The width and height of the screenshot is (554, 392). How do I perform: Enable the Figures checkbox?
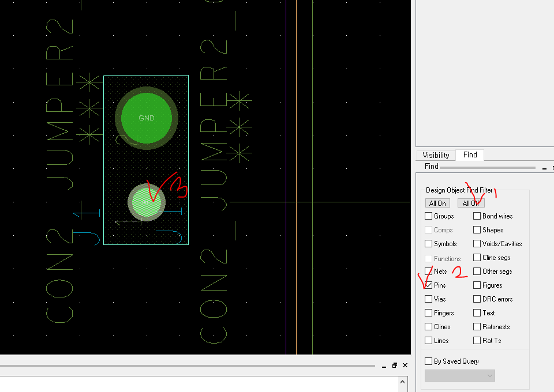click(477, 285)
